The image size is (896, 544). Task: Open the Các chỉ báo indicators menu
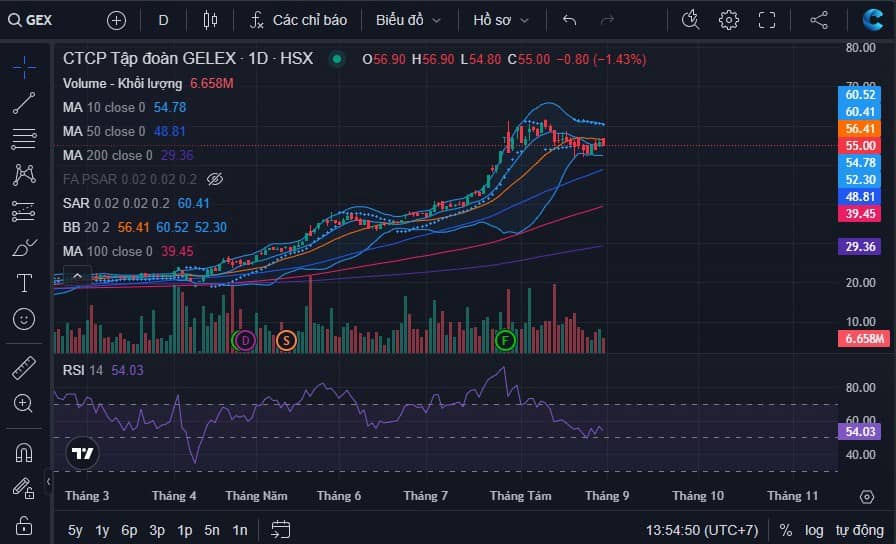[x=298, y=21]
